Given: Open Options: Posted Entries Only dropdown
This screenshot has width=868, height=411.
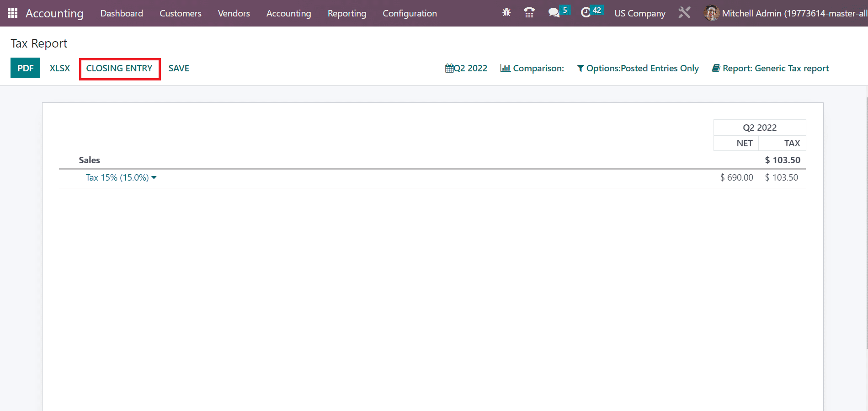Looking at the screenshot, I should pos(638,68).
